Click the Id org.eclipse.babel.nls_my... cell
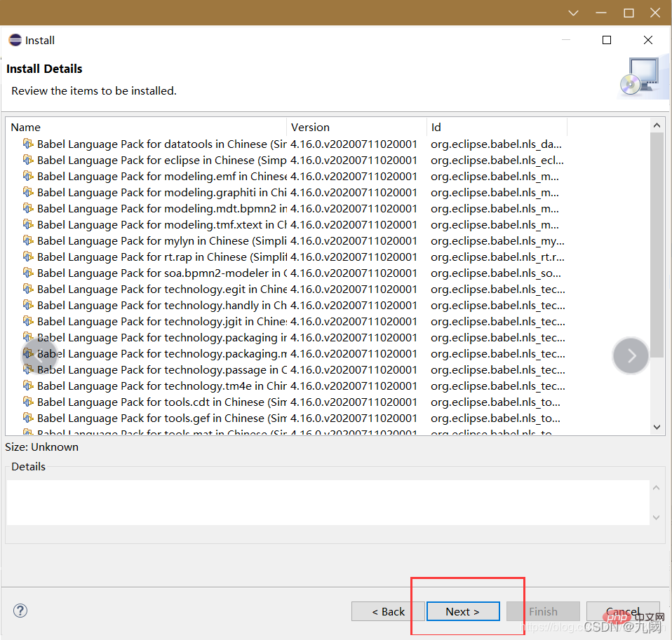Image resolution: width=672 pixels, height=640 pixels. click(x=497, y=241)
